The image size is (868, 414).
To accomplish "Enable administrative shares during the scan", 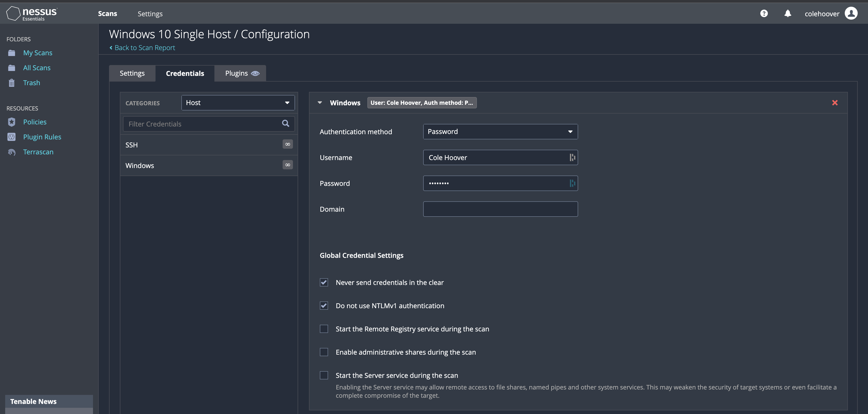I will (324, 352).
